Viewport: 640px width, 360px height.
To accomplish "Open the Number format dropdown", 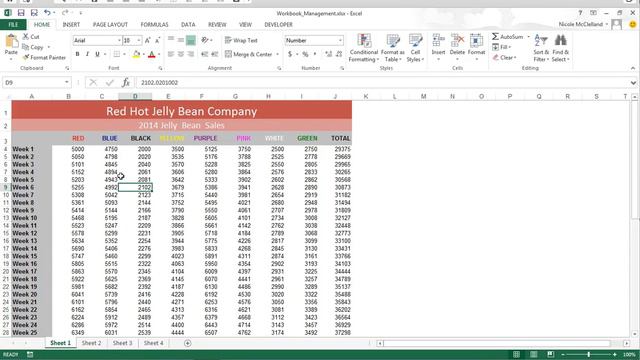I will click(x=340, y=40).
